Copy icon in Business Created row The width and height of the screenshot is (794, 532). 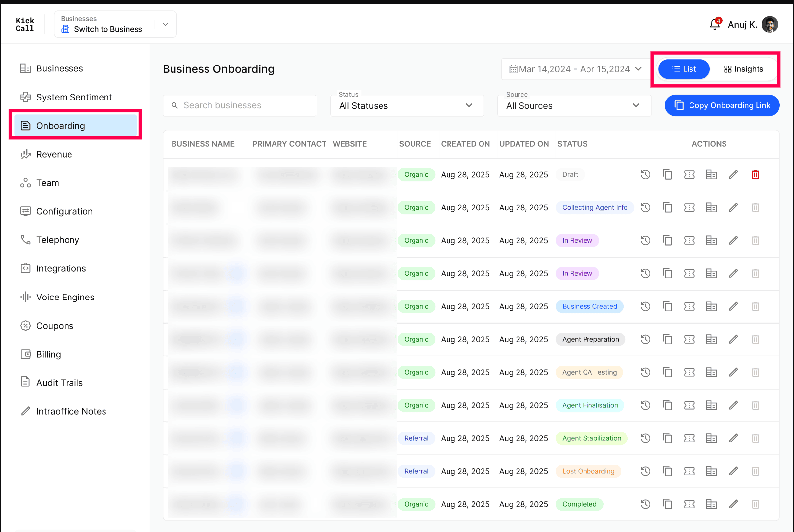667,306
